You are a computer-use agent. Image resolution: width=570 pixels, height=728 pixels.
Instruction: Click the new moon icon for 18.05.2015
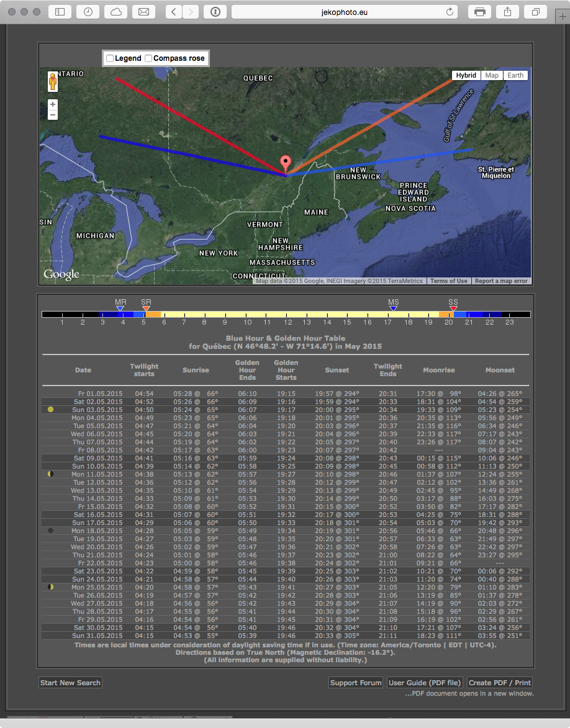[51, 530]
